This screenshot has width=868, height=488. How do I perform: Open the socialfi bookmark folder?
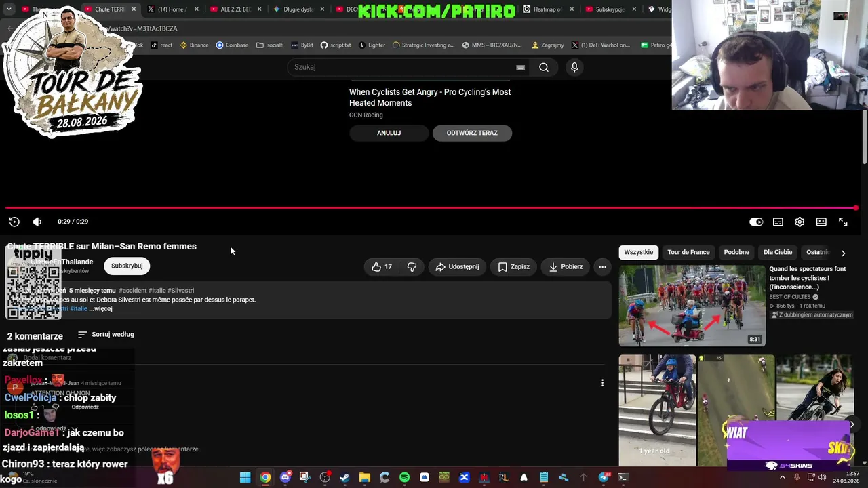click(x=270, y=45)
